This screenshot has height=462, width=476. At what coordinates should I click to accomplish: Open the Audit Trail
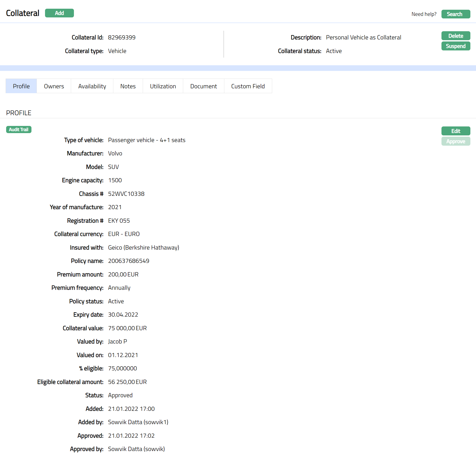click(x=19, y=130)
